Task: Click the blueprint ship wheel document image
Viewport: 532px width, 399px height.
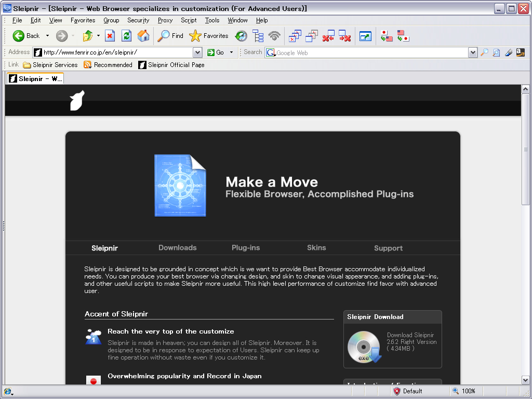Action: coord(180,185)
